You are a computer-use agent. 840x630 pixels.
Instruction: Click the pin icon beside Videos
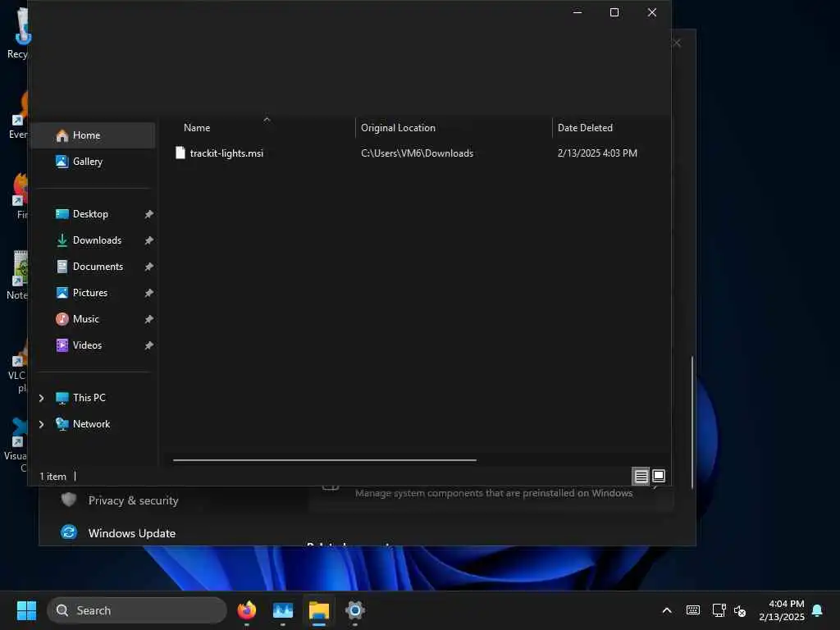[x=149, y=345]
